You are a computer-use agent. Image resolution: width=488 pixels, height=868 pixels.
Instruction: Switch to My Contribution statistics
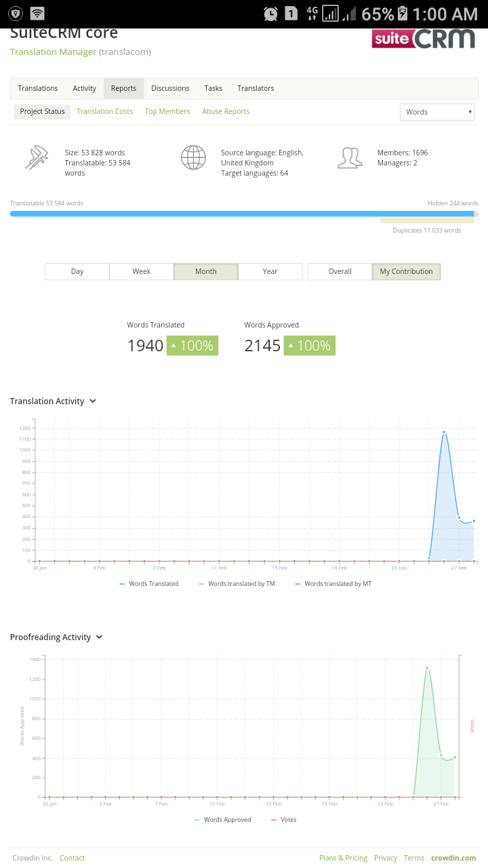click(x=407, y=271)
